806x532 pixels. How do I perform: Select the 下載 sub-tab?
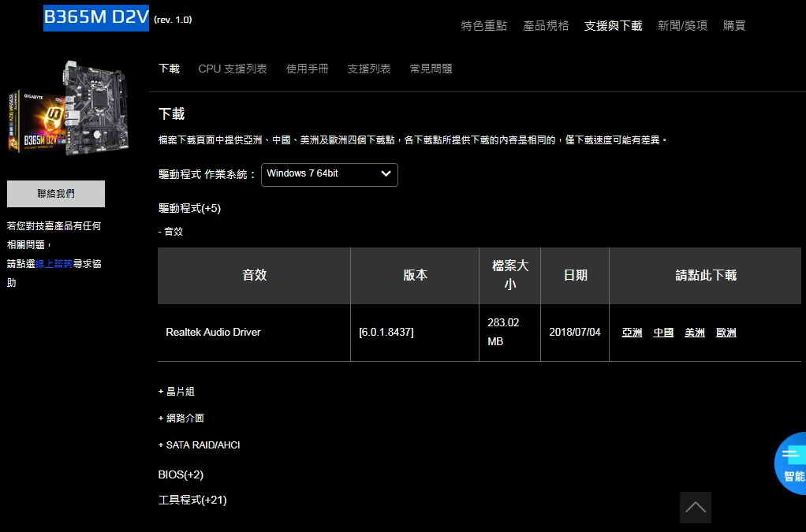click(x=169, y=69)
